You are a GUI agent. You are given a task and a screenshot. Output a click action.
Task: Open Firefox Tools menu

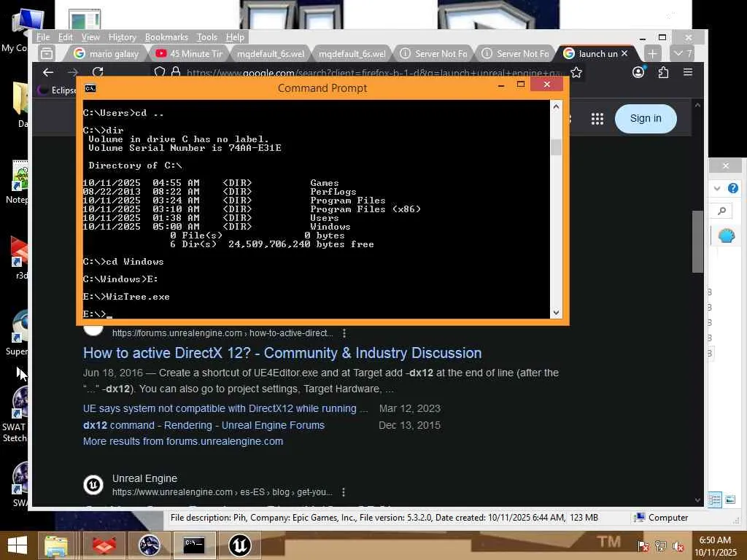coord(206,37)
